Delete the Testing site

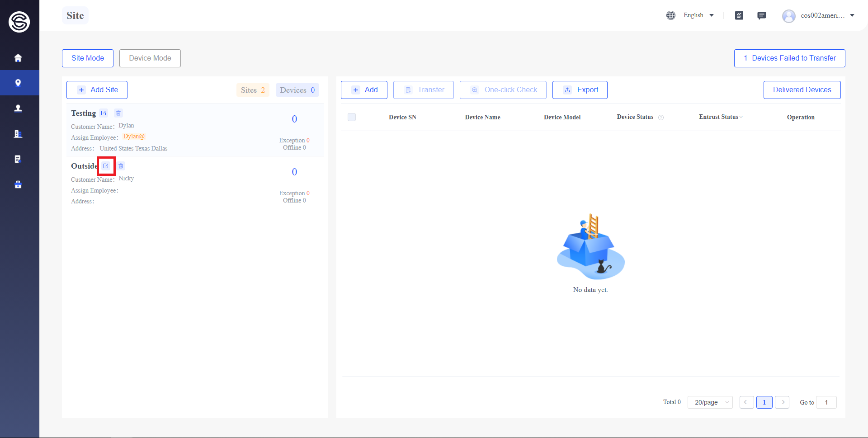click(118, 113)
